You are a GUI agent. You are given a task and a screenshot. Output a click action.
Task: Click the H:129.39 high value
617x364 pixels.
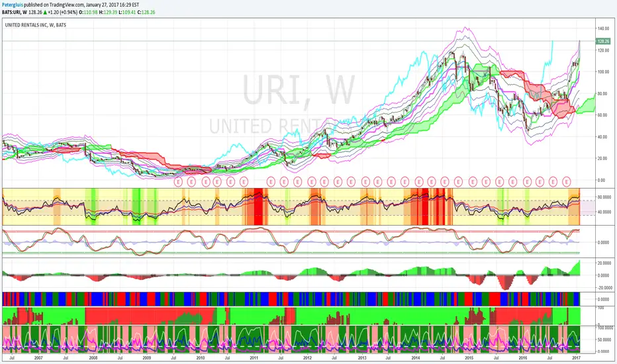tap(108, 12)
